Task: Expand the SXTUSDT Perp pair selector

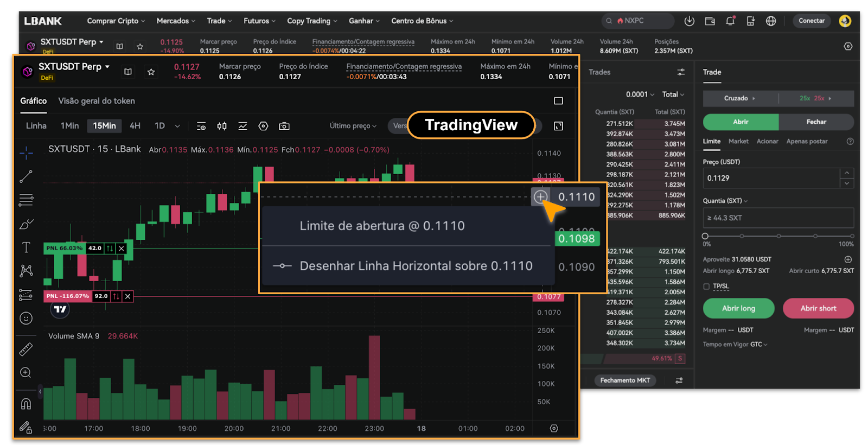Action: click(x=74, y=67)
